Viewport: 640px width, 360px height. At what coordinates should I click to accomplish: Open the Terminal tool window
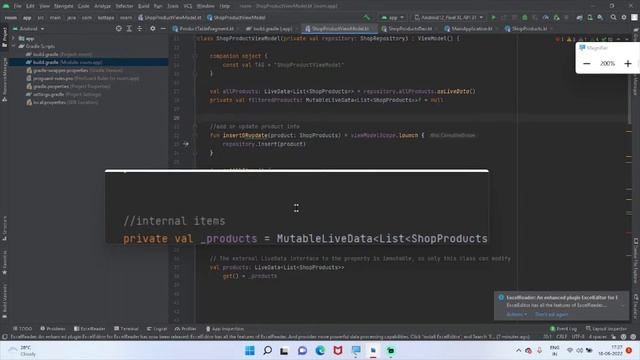(126, 329)
